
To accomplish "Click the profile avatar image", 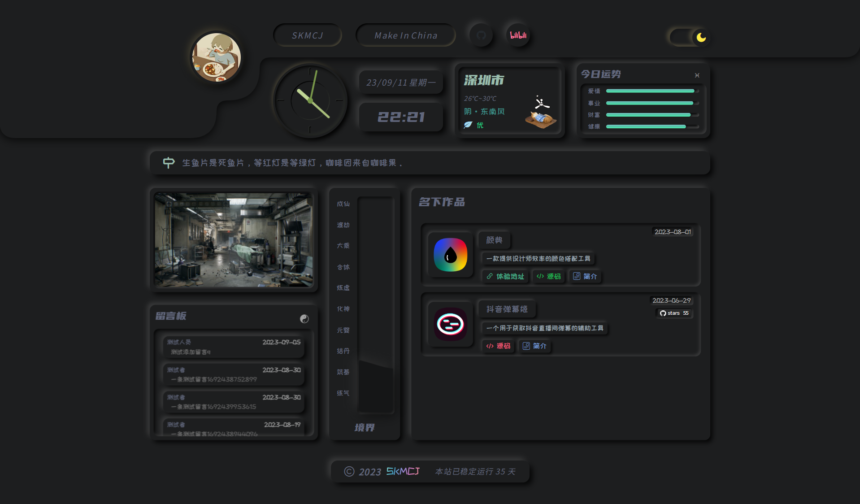I will pyautogui.click(x=217, y=57).
